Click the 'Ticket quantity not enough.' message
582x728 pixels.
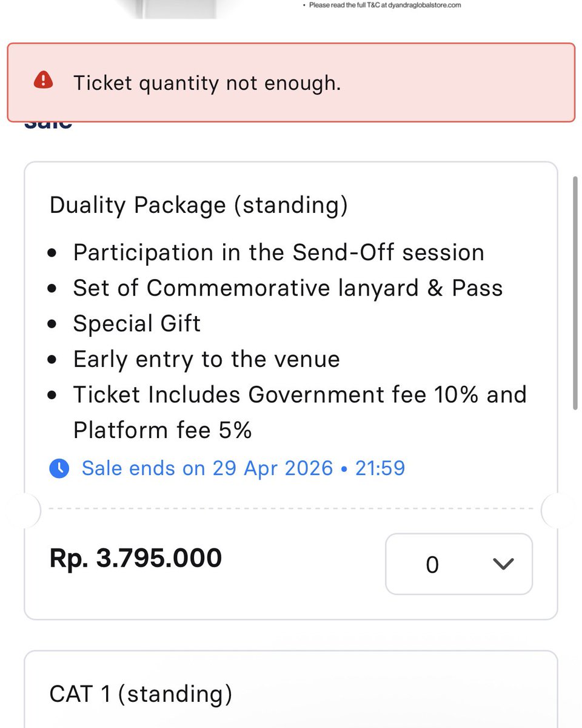tap(207, 83)
